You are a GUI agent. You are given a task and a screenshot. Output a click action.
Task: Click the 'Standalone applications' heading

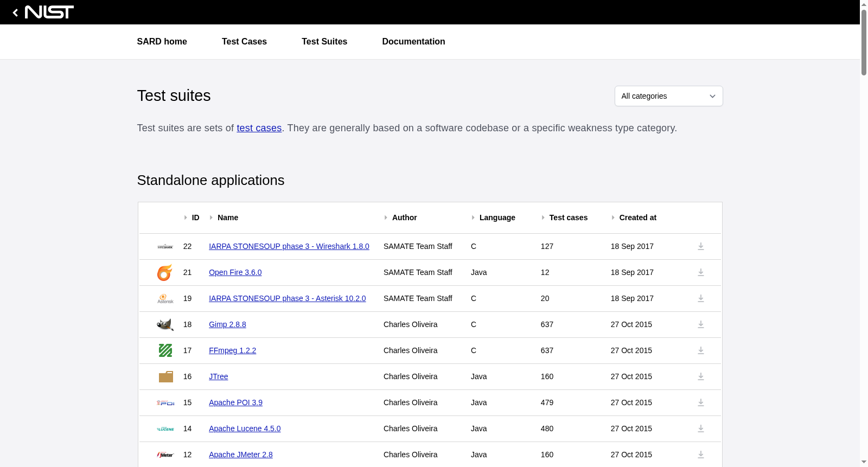[210, 180]
